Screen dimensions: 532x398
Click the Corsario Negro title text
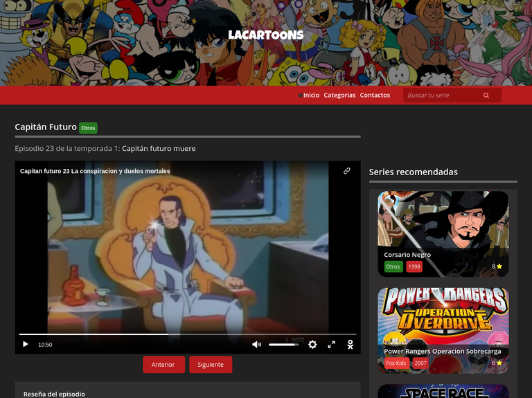(x=407, y=255)
